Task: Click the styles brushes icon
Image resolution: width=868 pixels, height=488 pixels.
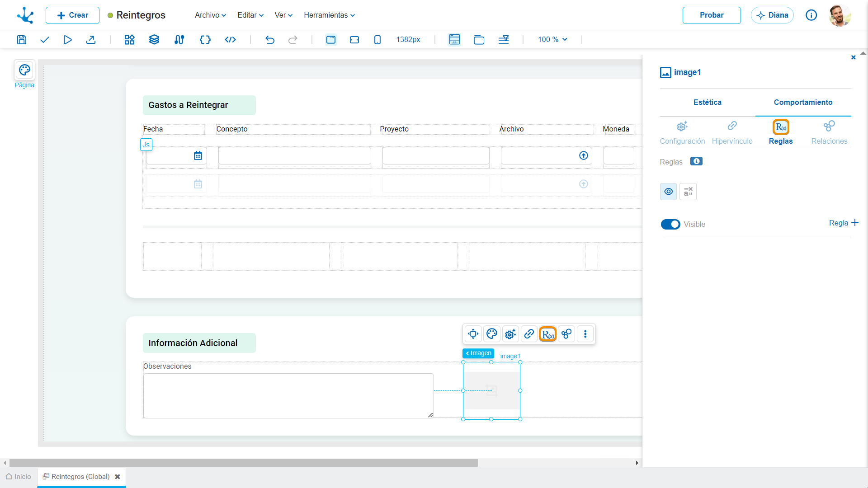Action: click(x=179, y=40)
